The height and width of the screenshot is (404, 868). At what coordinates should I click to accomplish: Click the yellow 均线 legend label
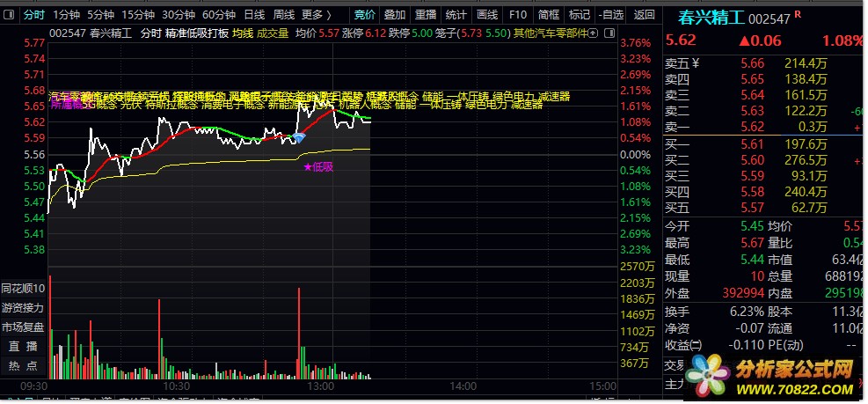click(x=243, y=33)
